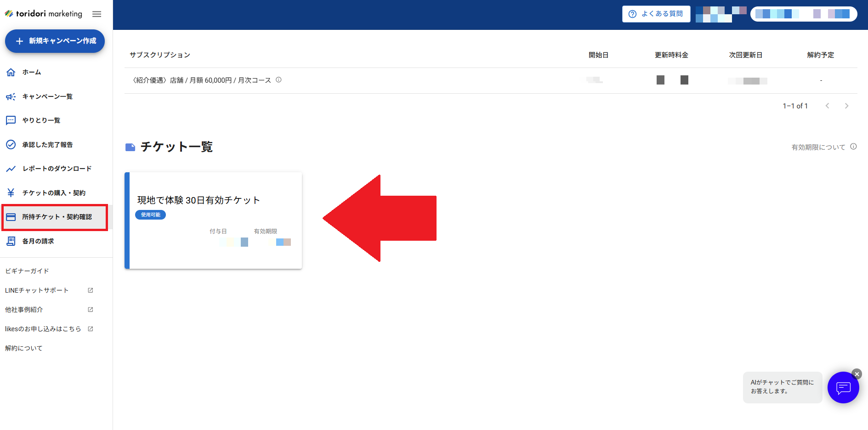Image resolution: width=868 pixels, height=430 pixels.
Task: Close the AI chat prompt popup
Action: [x=857, y=374]
